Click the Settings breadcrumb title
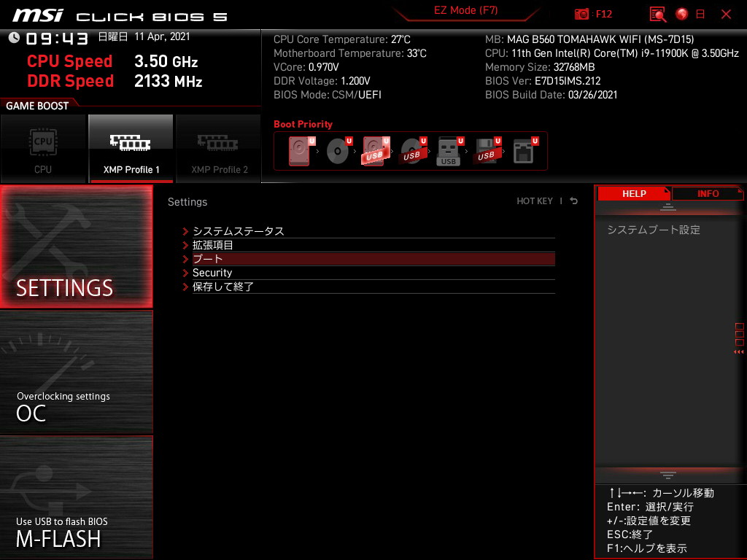Viewport: 747px width, 560px height. [187, 202]
